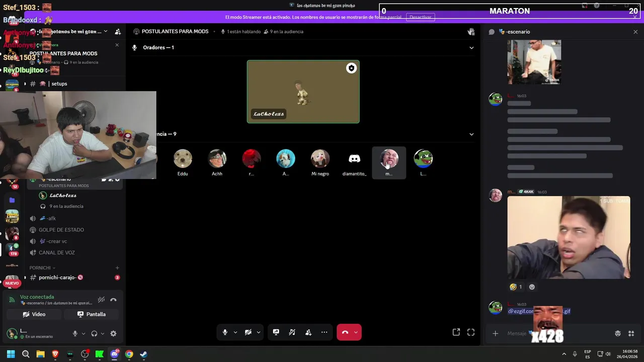Disconnect via voice panel hang-up icon
The image size is (644, 362).
113,300
